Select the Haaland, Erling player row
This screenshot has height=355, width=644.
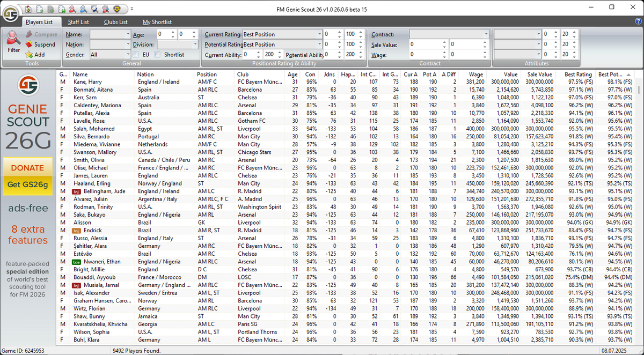coord(345,183)
